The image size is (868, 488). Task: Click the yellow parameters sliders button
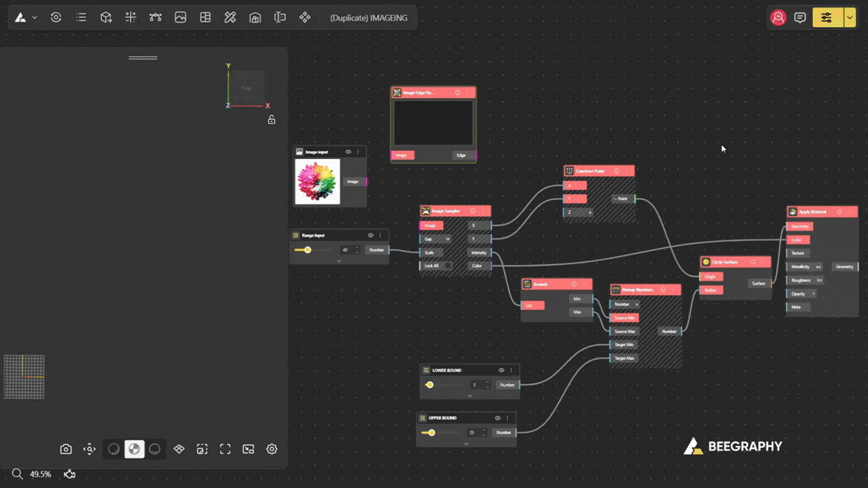pyautogui.click(x=827, y=18)
